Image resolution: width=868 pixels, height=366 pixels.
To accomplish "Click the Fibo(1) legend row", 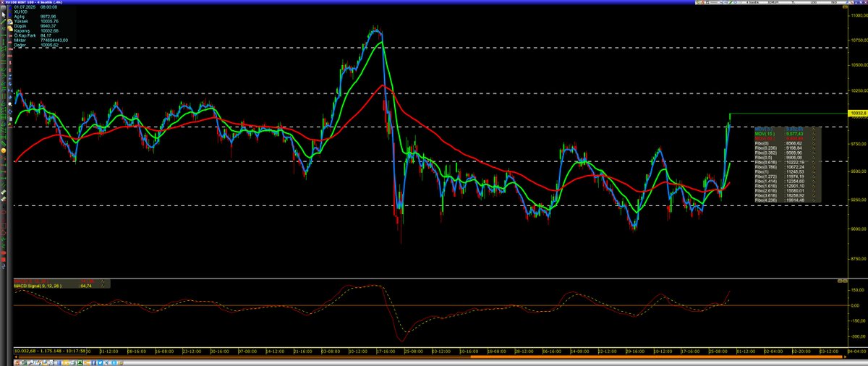I will coord(786,171).
